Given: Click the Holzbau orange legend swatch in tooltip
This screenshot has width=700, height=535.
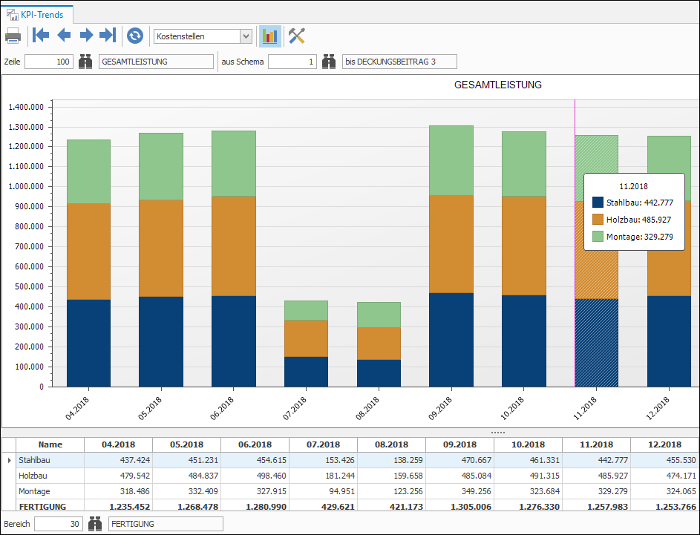Looking at the screenshot, I should (x=598, y=219).
